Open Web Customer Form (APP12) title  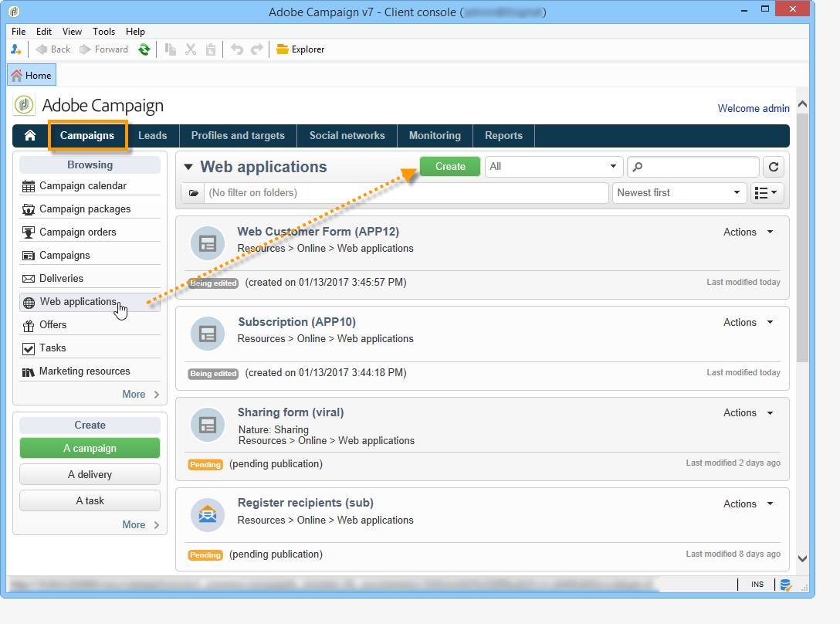tap(318, 232)
